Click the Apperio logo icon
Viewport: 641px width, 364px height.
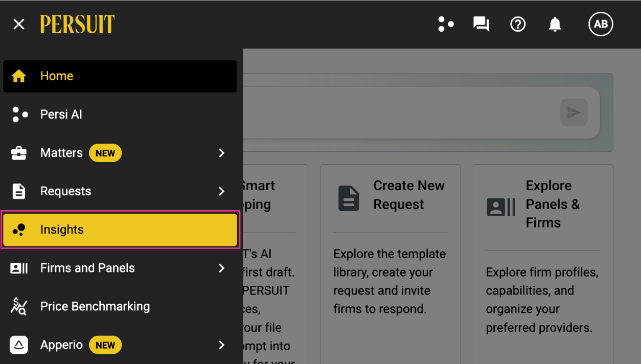coord(19,345)
